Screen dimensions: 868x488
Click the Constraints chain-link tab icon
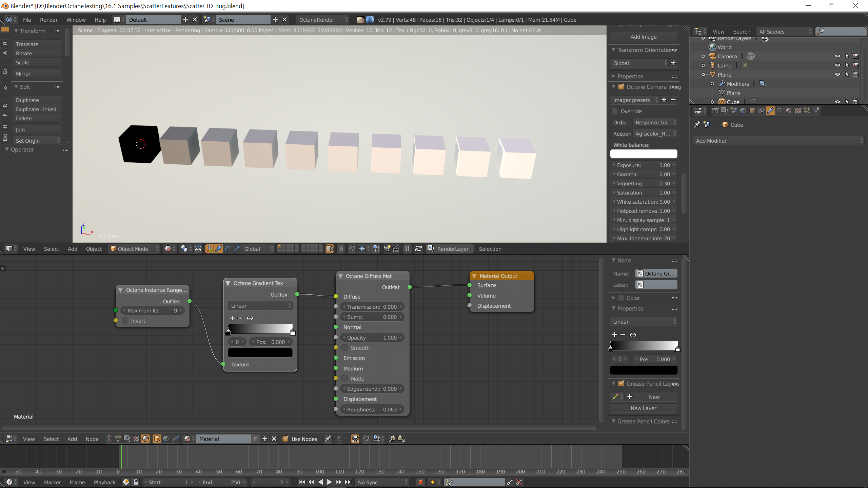[x=761, y=110]
